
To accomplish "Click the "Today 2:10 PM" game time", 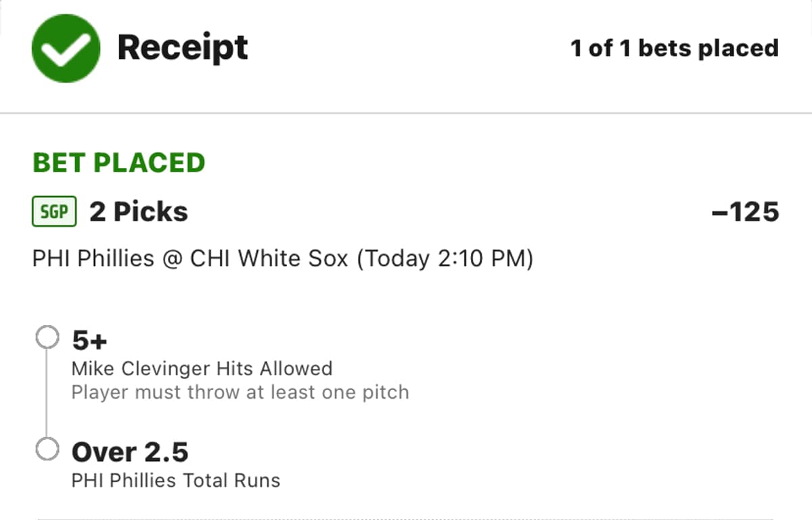I will point(445,259).
